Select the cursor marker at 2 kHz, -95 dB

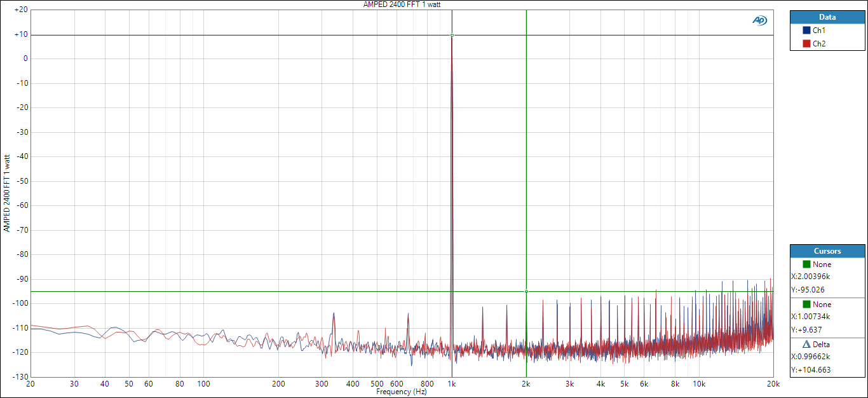point(526,292)
